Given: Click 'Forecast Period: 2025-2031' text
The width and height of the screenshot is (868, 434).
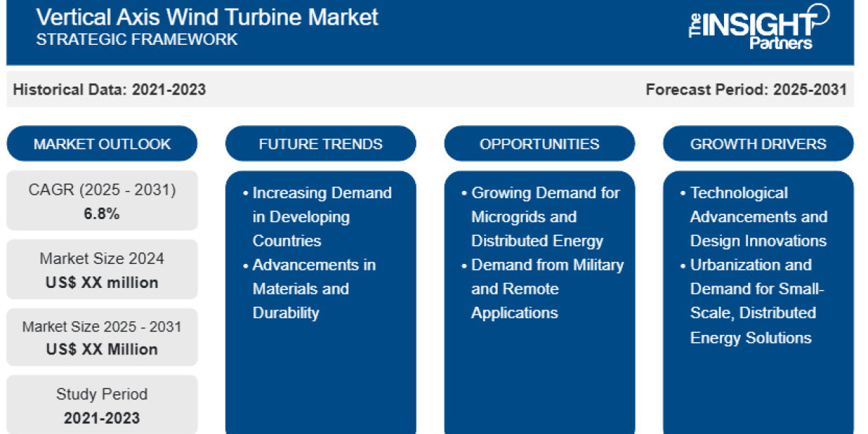Looking at the screenshot, I should (746, 90).
